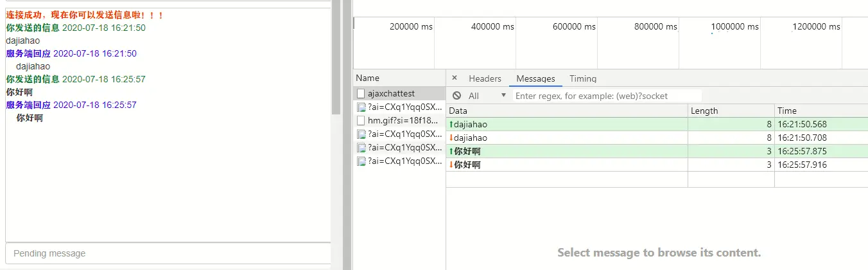Click the 1000000 ms timeline marker
868x270 pixels.
click(x=734, y=27)
